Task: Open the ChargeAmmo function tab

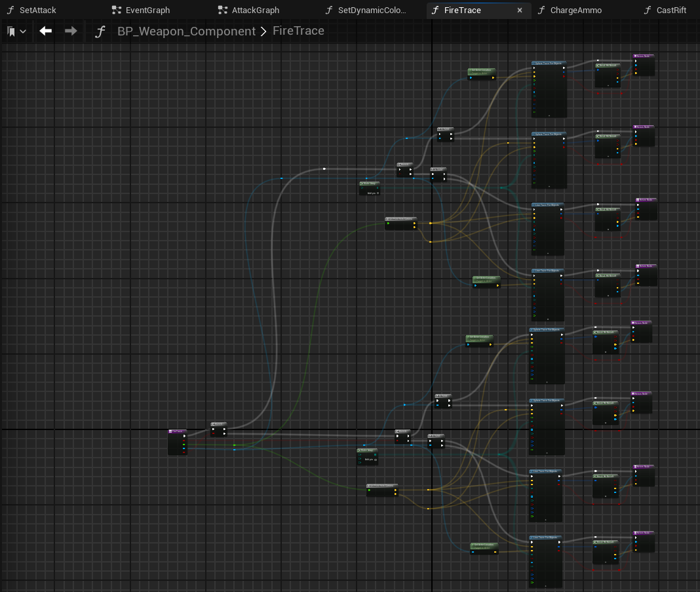Action: tap(575, 10)
